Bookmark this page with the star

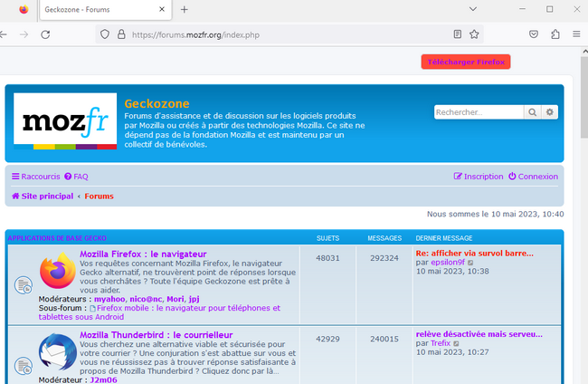click(x=474, y=34)
